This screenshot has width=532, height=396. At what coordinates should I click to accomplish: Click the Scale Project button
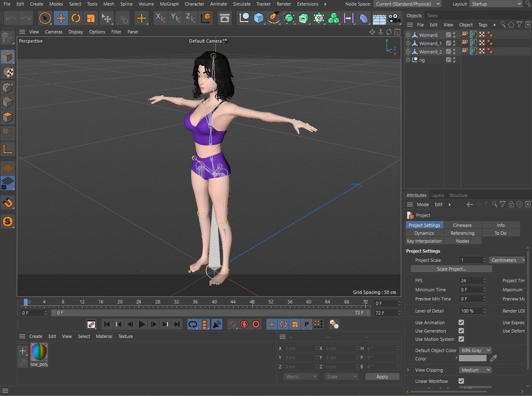point(451,269)
